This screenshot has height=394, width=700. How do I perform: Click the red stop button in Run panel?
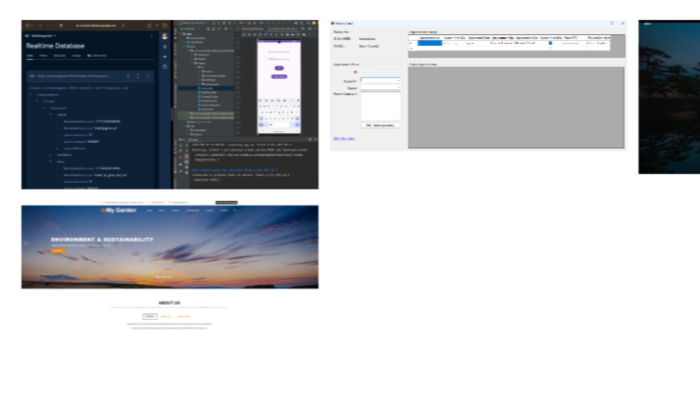pos(181,158)
